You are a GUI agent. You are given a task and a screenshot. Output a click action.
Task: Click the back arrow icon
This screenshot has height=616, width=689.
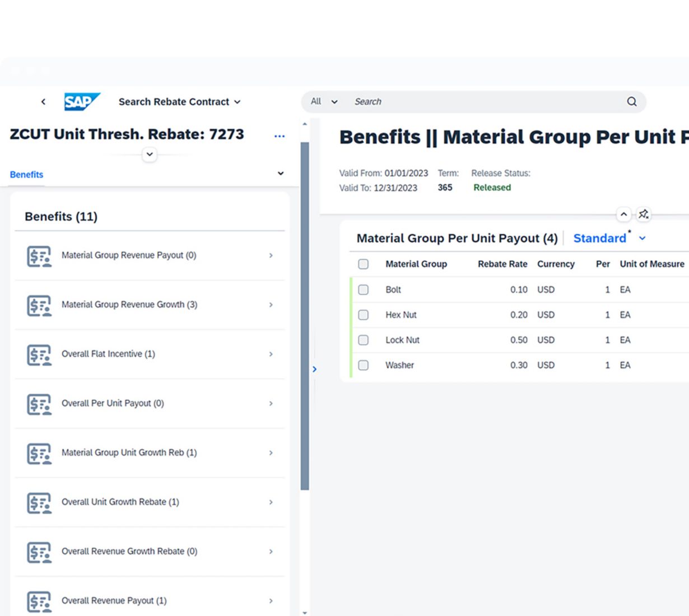click(43, 102)
